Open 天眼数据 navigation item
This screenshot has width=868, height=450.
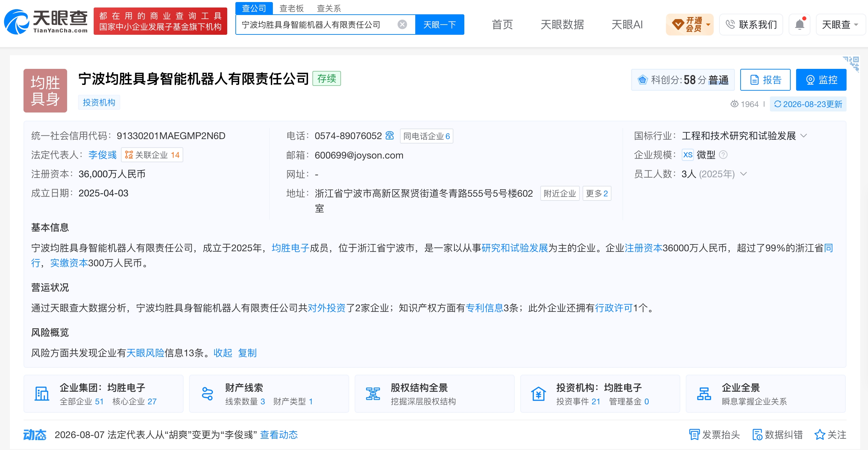coord(562,25)
